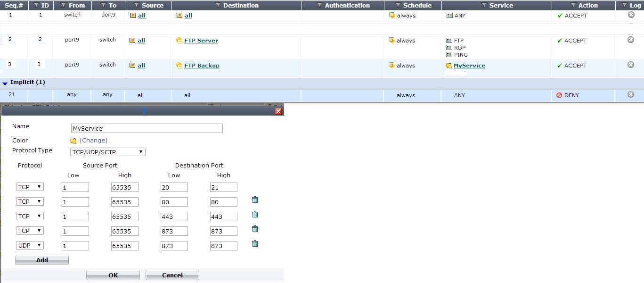Screen dimensions: 644x283
Task: Click the color icon next to Change
Action: tap(73, 141)
